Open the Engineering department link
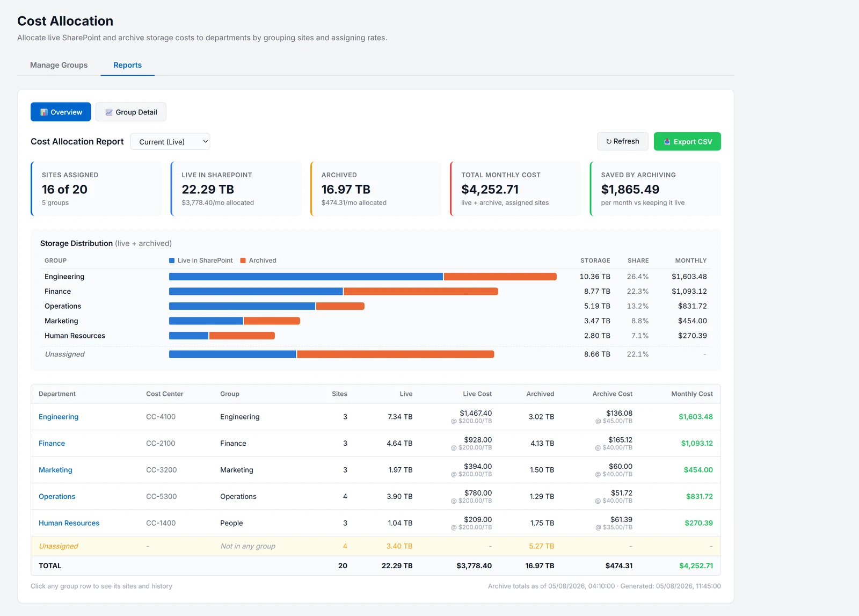The height and width of the screenshot is (616, 859). pos(59,417)
